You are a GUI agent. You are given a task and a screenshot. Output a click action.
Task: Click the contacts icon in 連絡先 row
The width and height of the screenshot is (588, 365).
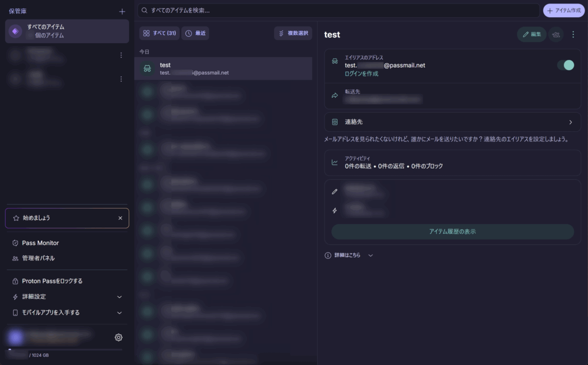pos(335,122)
